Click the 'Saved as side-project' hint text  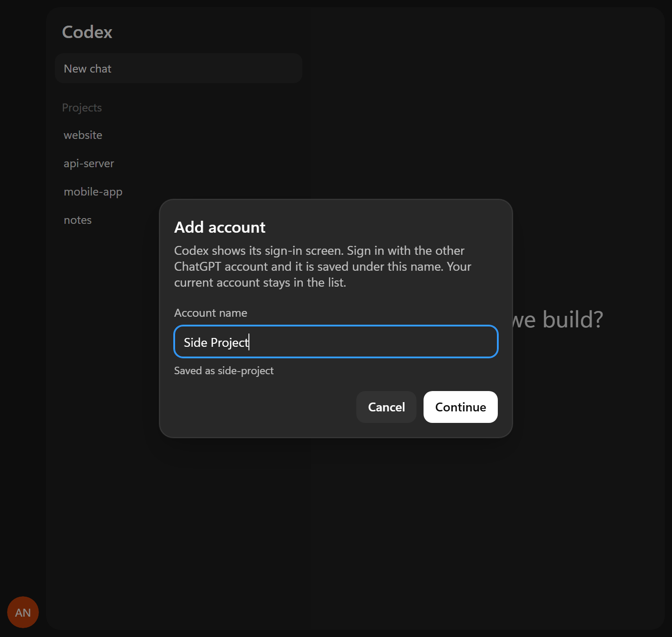coord(224,371)
